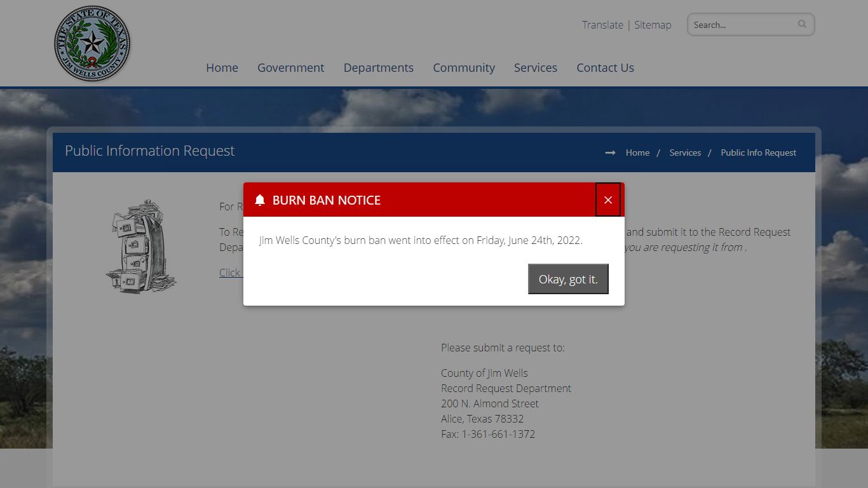This screenshot has width=868, height=488.
Task: Go to Services in the breadcrumb
Action: click(685, 152)
